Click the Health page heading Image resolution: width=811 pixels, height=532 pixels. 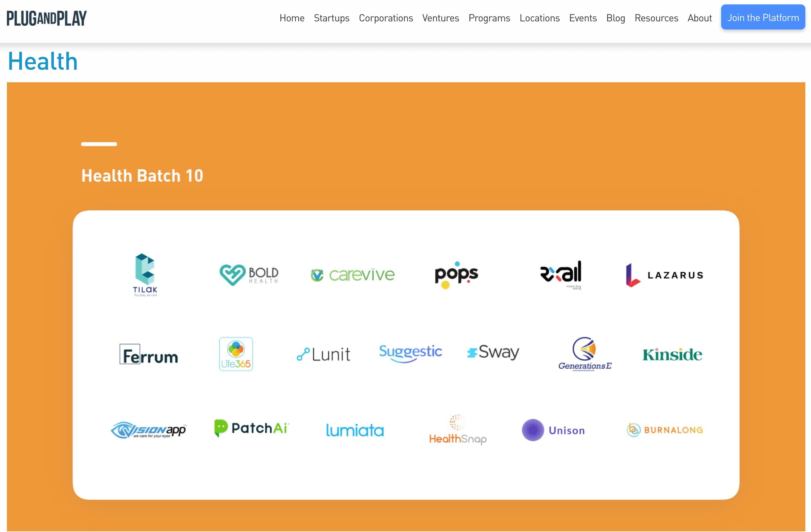point(43,61)
